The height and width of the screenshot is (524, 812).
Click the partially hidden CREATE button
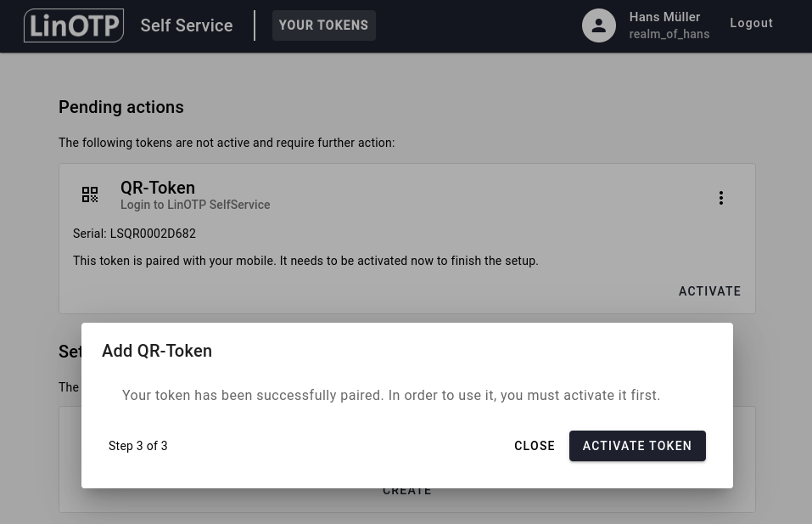(x=407, y=492)
